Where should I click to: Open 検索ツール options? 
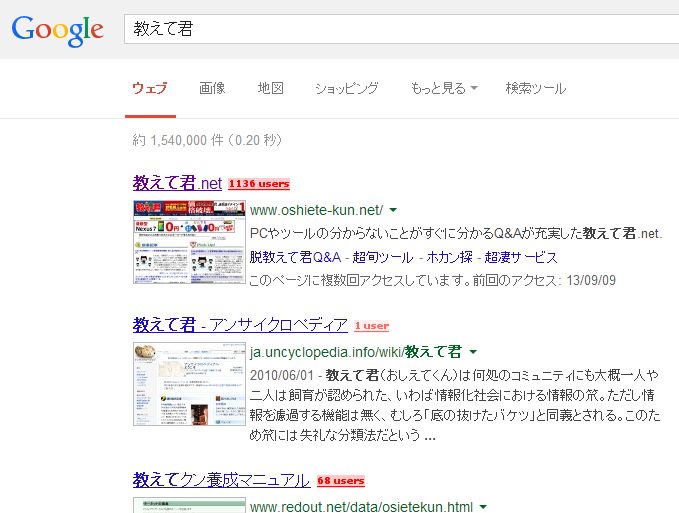[x=536, y=88]
